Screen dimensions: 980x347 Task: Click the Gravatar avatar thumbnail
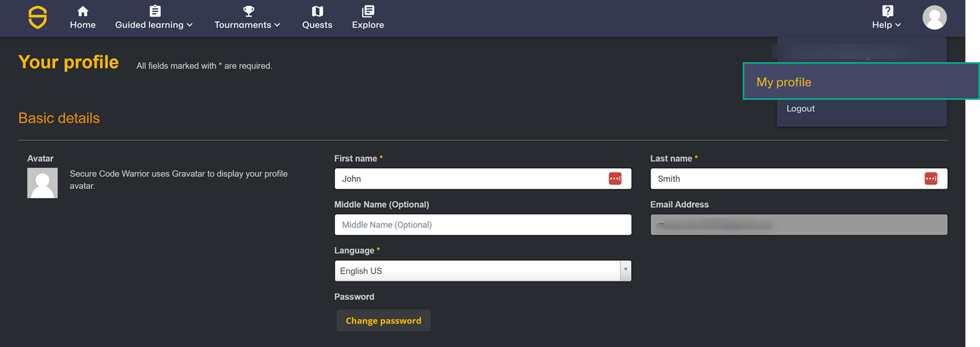pyautogui.click(x=42, y=183)
